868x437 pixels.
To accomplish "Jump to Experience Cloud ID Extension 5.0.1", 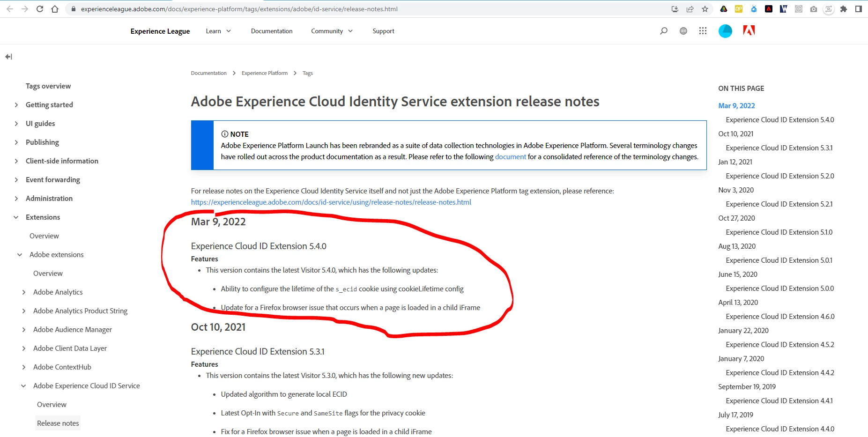I will click(x=779, y=260).
